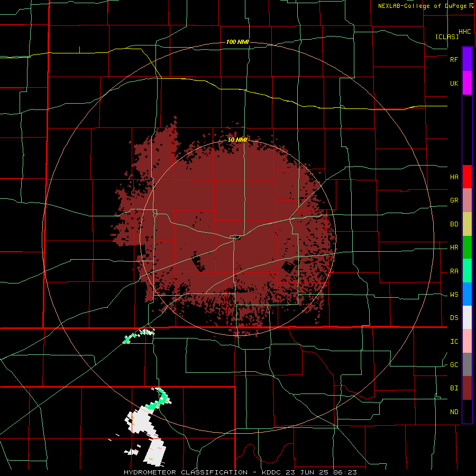
Task: Click the WS legend label
Action: pyautogui.click(x=454, y=295)
